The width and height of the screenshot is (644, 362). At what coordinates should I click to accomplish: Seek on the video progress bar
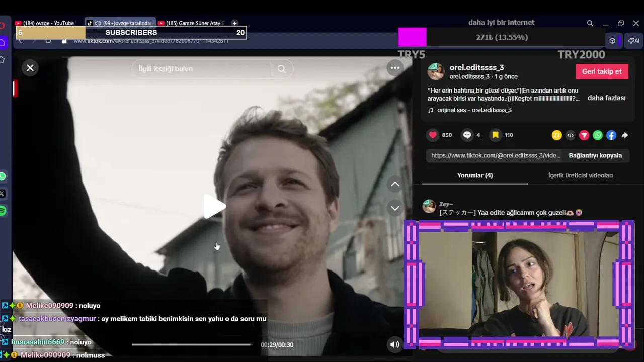tap(192, 344)
